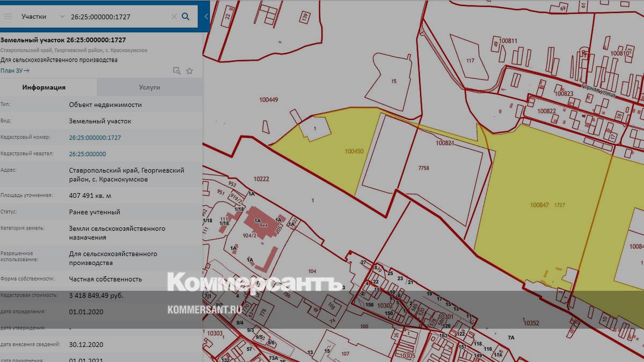Screen dimensions: 644x362
Task: Open the Участки search type dropdown
Action: (x=43, y=17)
